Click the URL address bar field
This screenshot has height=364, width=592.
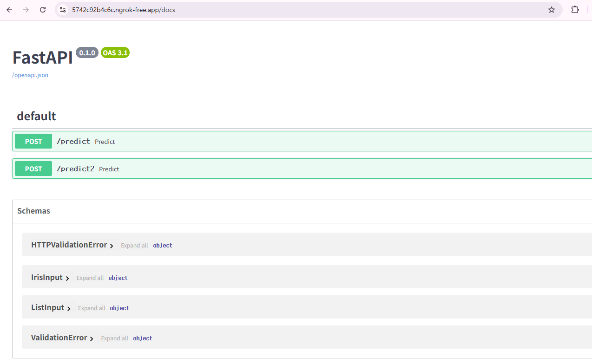279,10
